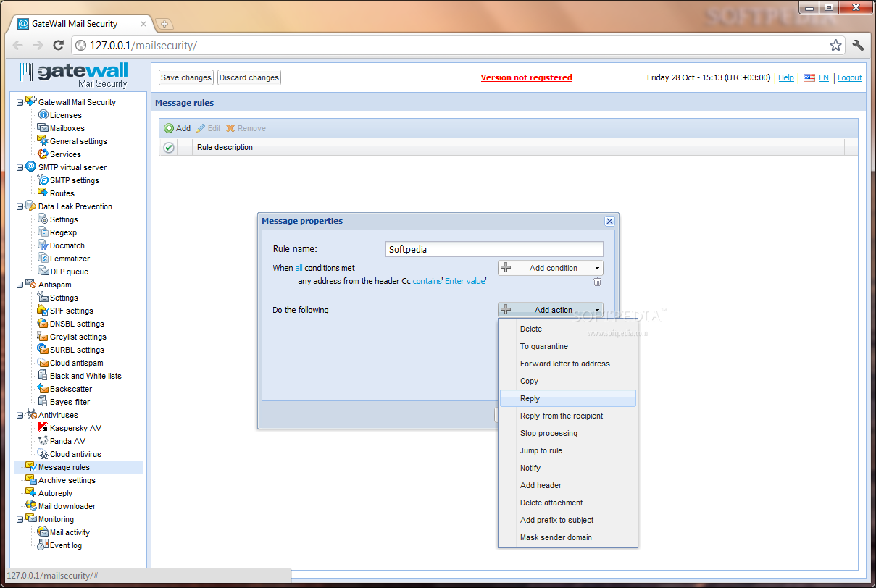Collapse SMTP virtual server node
The width and height of the screenshot is (876, 588).
point(20,167)
